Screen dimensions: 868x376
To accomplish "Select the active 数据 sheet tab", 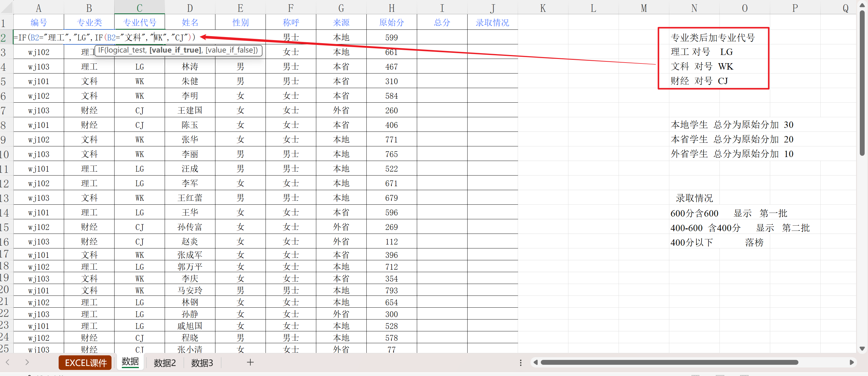I will coord(130,362).
